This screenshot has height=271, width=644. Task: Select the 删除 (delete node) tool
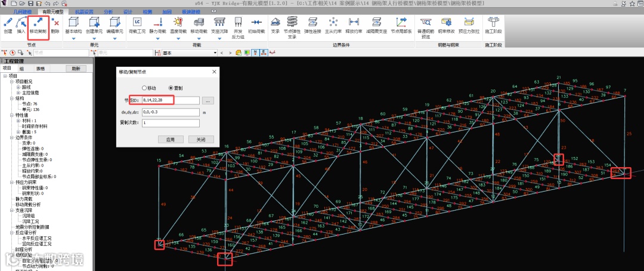55,24
